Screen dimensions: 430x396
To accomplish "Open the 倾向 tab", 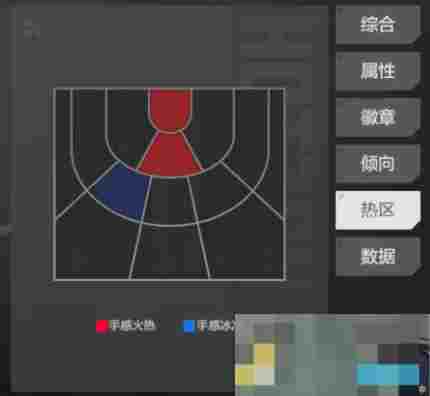I will tap(378, 164).
